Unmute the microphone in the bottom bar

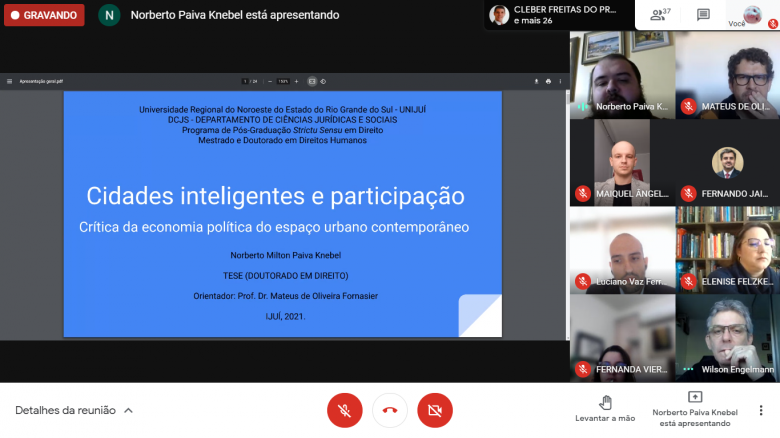coord(344,410)
